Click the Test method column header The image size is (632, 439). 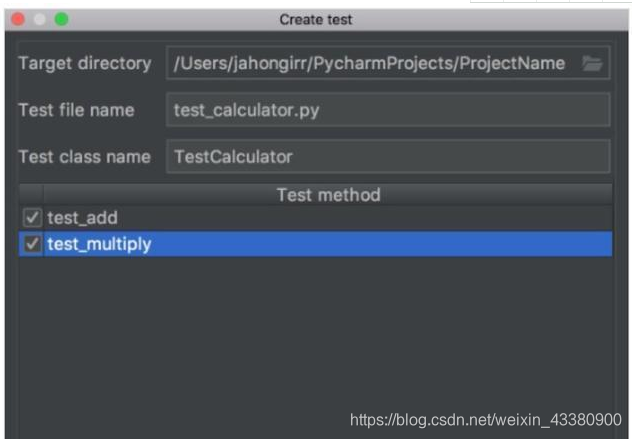pyautogui.click(x=328, y=195)
